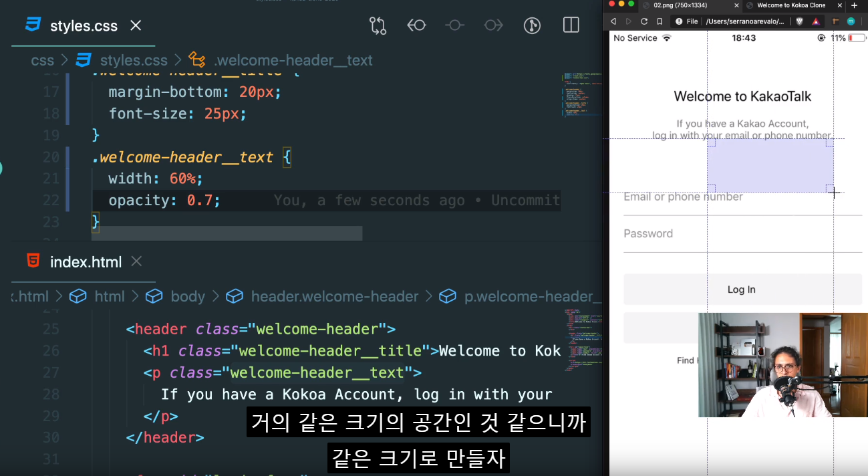Screen dimensions: 868x476
Task: Click the browser address bar path
Action: 744,21
